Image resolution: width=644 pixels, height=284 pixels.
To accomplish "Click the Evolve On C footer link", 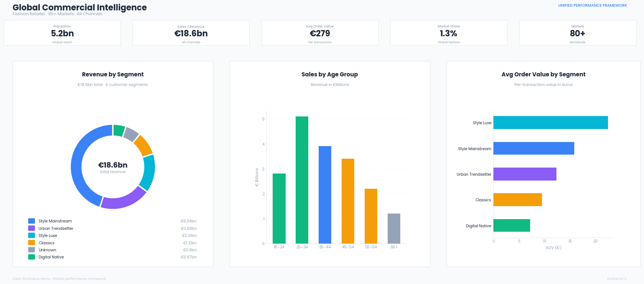I will tap(617, 278).
